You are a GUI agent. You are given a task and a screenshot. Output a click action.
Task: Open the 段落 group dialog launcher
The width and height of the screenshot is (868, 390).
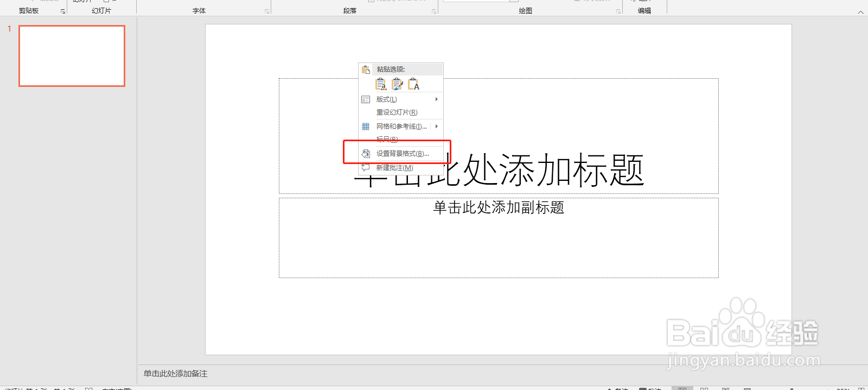[434, 11]
